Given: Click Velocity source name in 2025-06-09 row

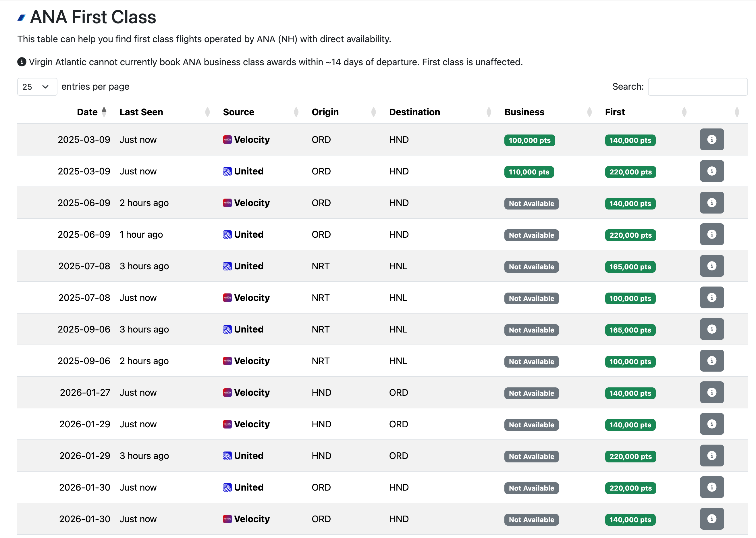Looking at the screenshot, I should point(252,203).
